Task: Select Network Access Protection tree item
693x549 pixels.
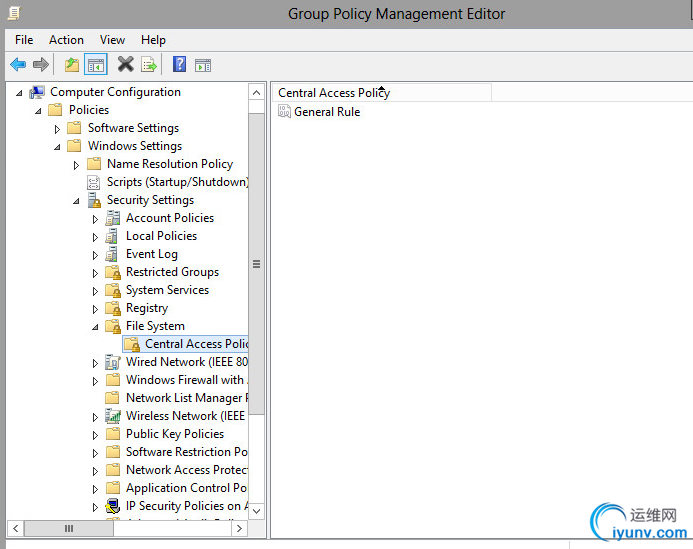Action: pyautogui.click(x=187, y=470)
